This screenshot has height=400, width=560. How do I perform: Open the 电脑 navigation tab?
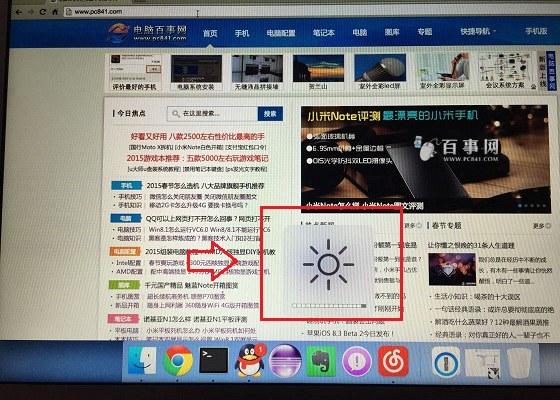(360, 32)
